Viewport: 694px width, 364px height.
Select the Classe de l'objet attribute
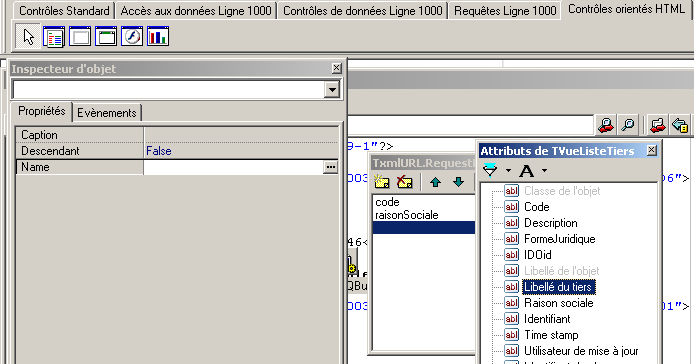click(x=562, y=191)
